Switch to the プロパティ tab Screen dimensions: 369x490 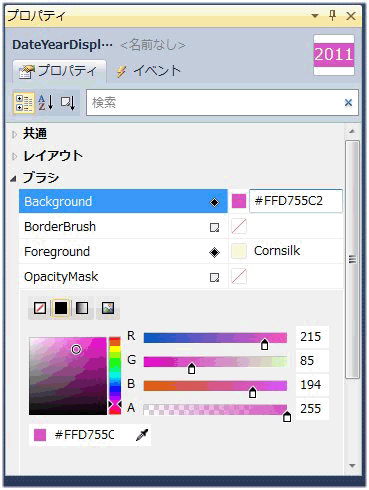tap(59, 71)
